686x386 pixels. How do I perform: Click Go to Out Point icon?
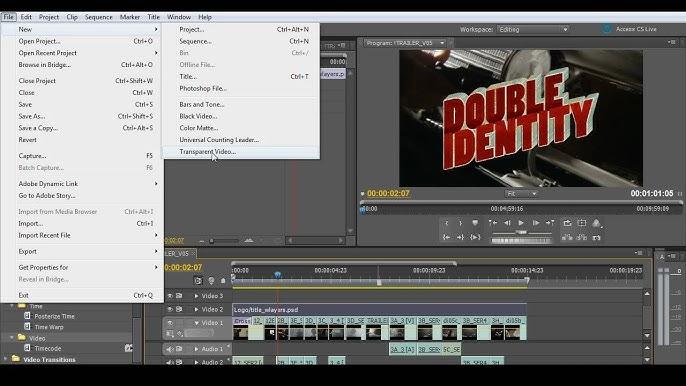(x=461, y=237)
